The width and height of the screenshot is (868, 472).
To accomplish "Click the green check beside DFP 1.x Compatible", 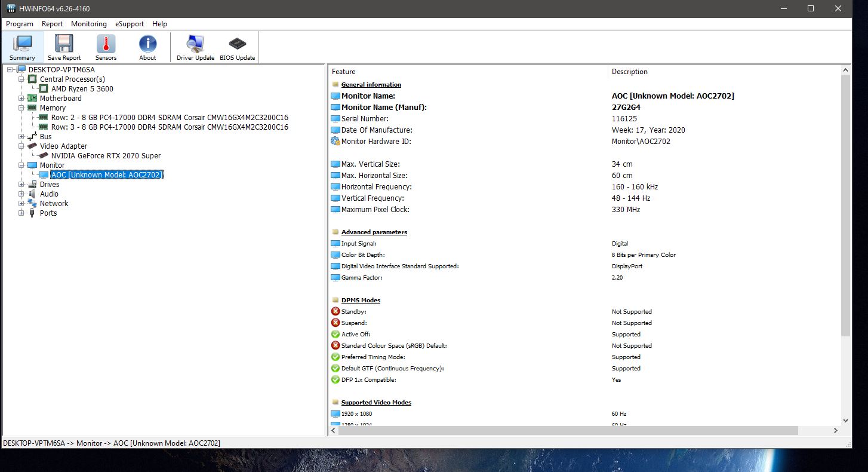I will point(335,379).
